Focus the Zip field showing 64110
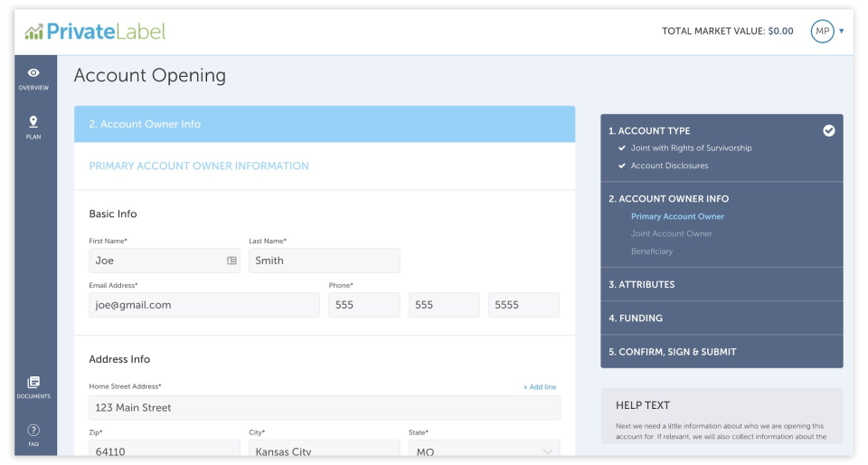This screenshot has width=868, height=465. click(165, 450)
